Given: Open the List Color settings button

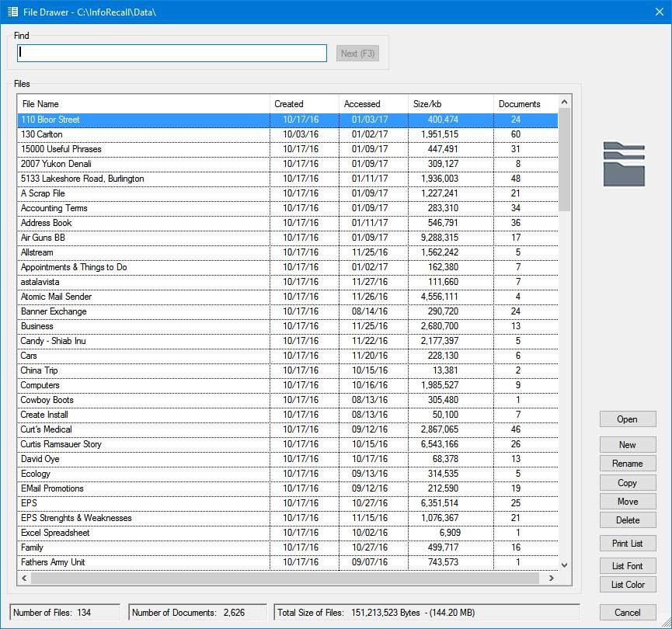Looking at the screenshot, I should coord(628,585).
